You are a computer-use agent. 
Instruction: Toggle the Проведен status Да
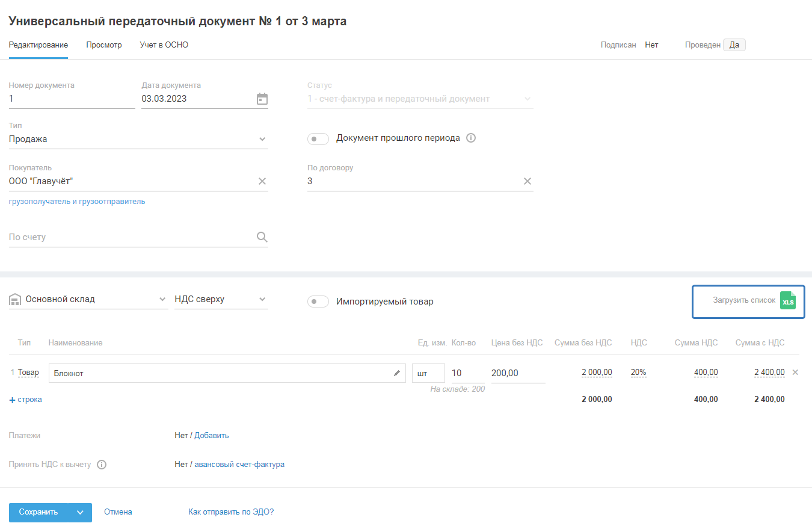(x=734, y=45)
